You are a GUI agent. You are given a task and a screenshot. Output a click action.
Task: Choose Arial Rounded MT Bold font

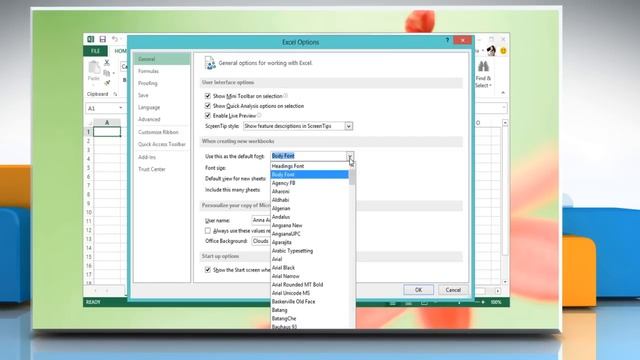pyautogui.click(x=310, y=284)
